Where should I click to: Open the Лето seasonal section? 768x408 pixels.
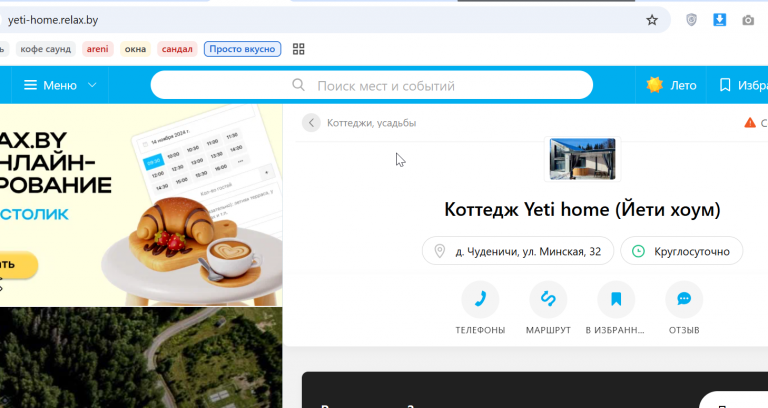pos(671,85)
